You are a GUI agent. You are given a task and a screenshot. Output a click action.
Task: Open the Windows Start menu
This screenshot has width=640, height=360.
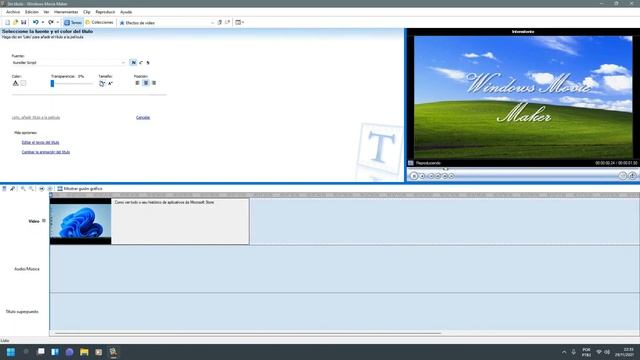pyautogui.click(x=11, y=352)
